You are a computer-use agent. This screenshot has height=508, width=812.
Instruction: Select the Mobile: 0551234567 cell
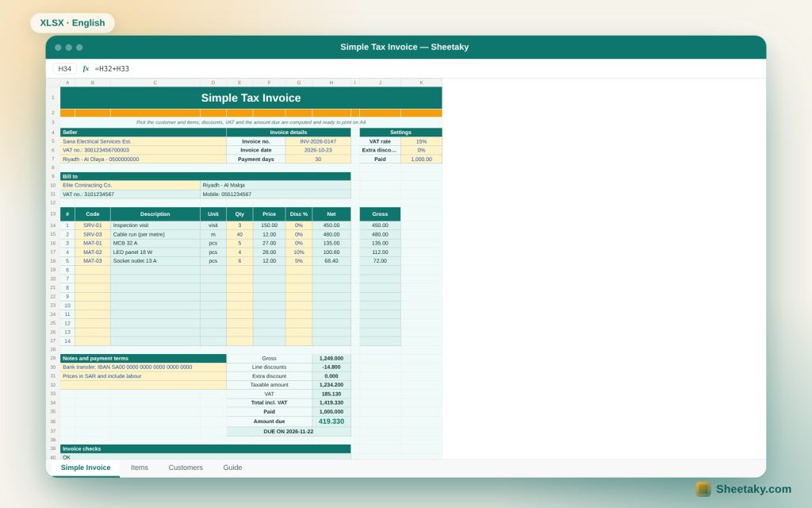275,194
